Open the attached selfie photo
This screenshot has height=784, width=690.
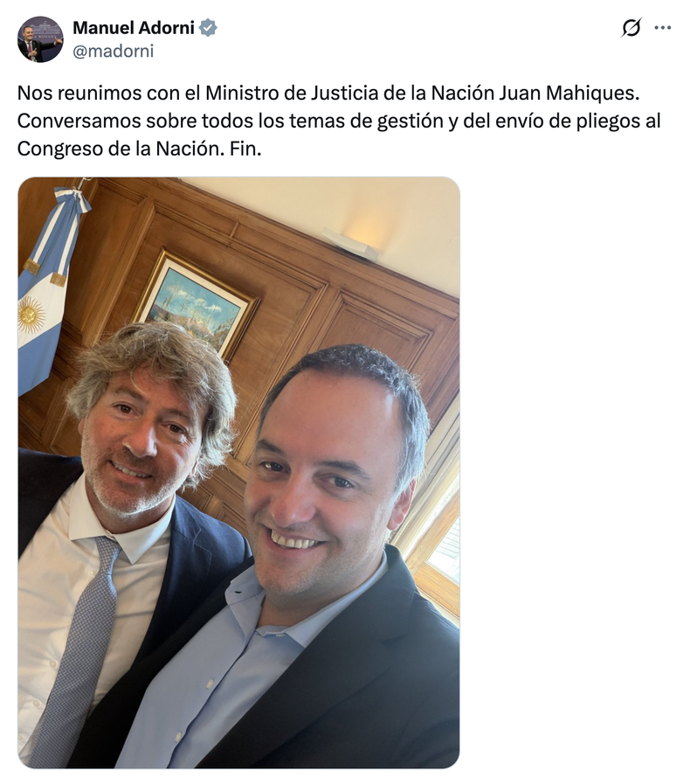(238, 473)
